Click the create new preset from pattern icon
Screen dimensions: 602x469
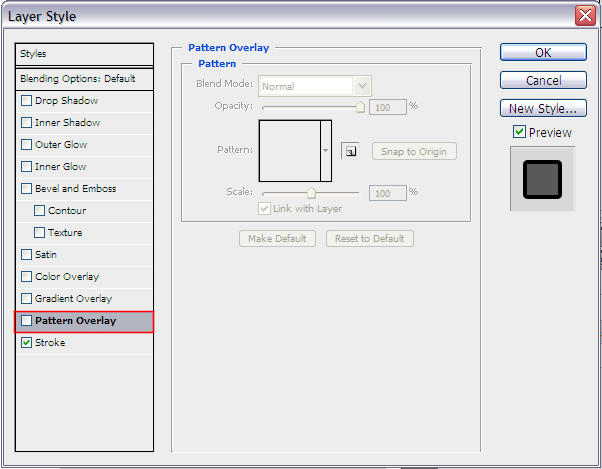[x=350, y=151]
